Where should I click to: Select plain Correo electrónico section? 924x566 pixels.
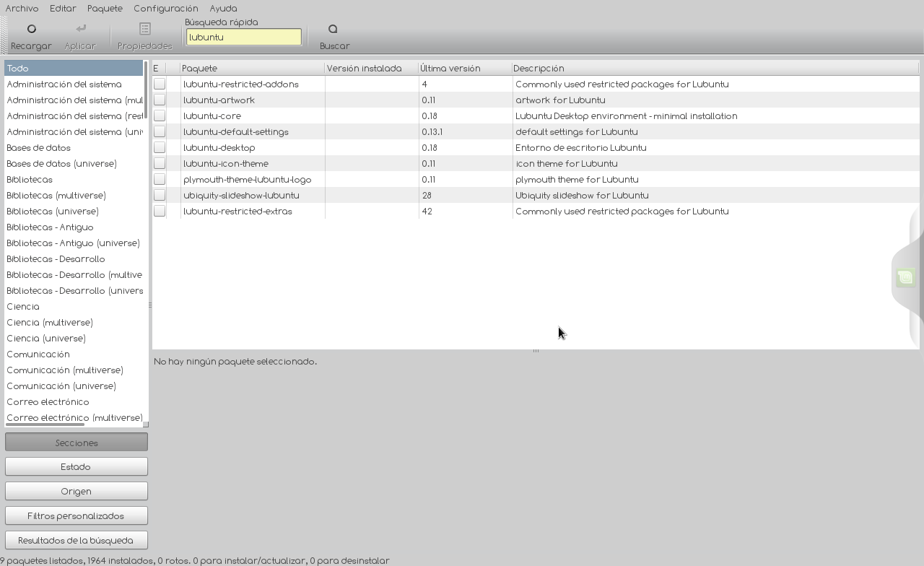[x=74, y=401]
